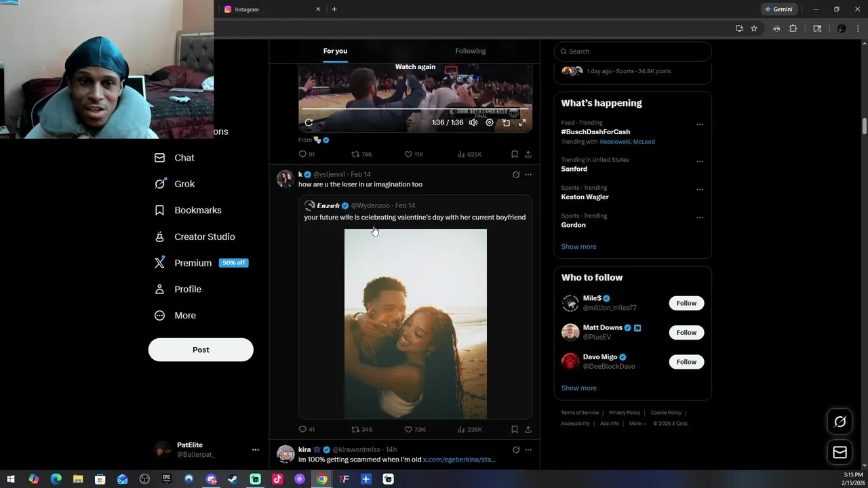Open TikTok from the taskbar
This screenshot has height=488, width=868.
[277, 479]
